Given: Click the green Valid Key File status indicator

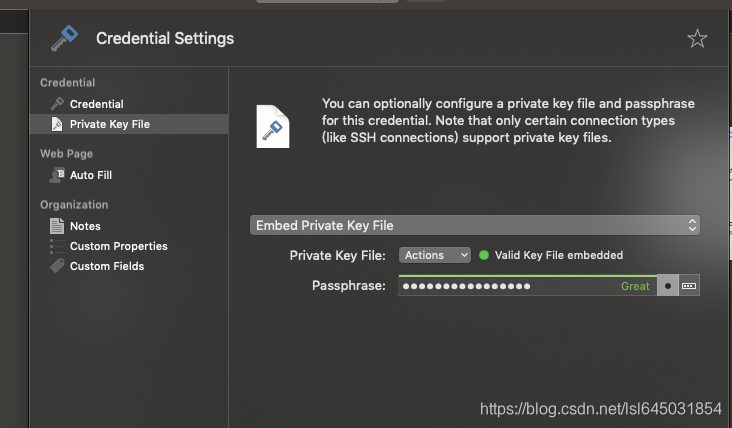Looking at the screenshot, I should [x=484, y=255].
